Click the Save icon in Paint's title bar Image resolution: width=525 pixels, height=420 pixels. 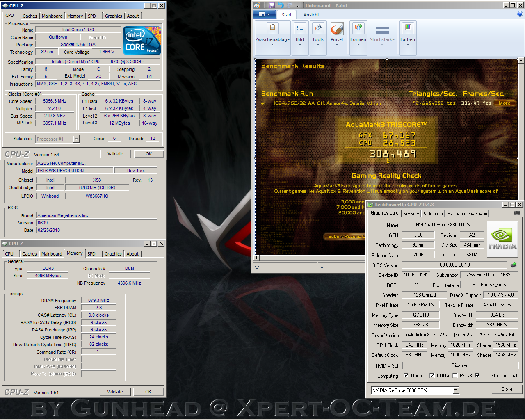(272, 5)
